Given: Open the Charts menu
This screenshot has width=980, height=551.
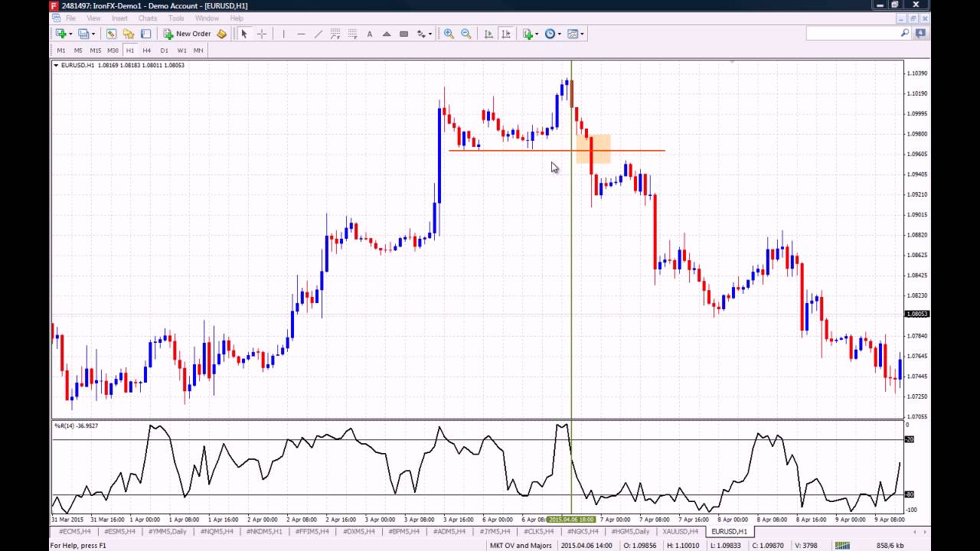Looking at the screenshot, I should [148, 18].
